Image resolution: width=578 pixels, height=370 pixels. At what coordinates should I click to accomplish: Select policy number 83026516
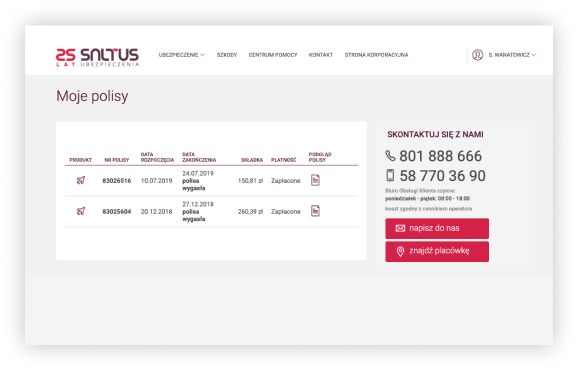point(116,181)
